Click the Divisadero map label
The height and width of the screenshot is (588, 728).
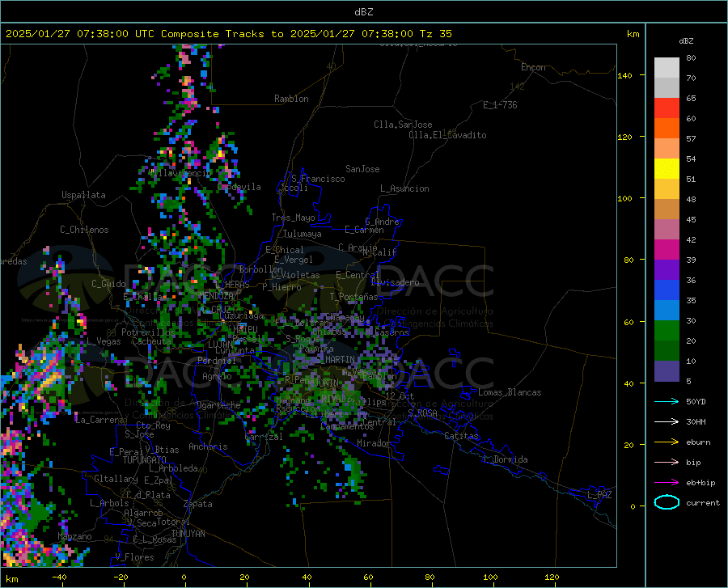[395, 282]
